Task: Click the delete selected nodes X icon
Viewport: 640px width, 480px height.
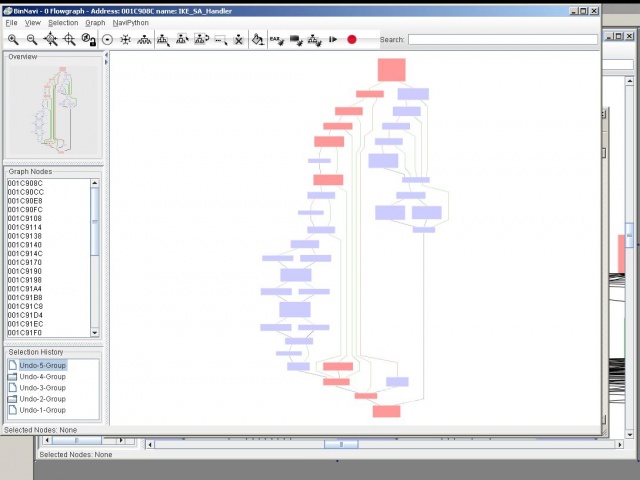Action: (239, 40)
